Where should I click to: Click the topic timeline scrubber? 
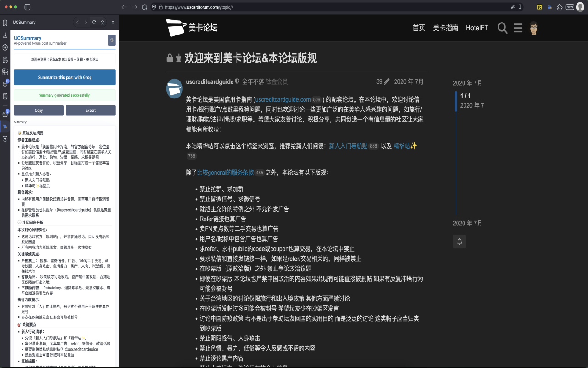456,101
